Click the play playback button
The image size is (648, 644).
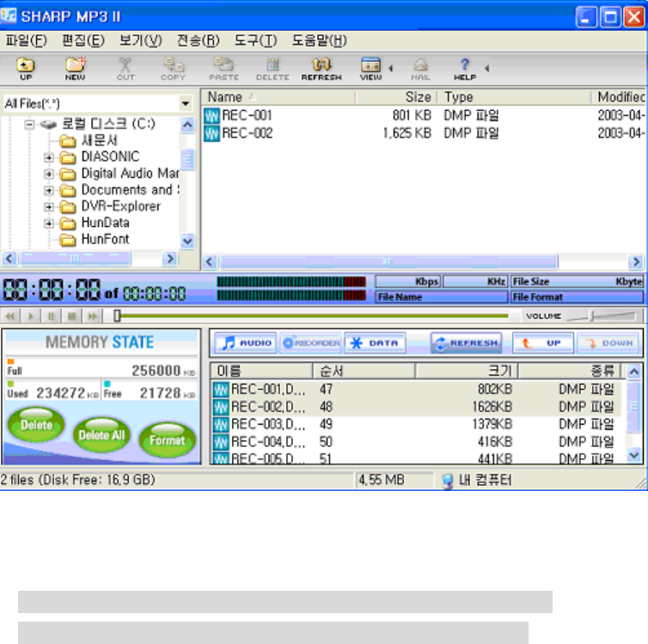[31, 316]
